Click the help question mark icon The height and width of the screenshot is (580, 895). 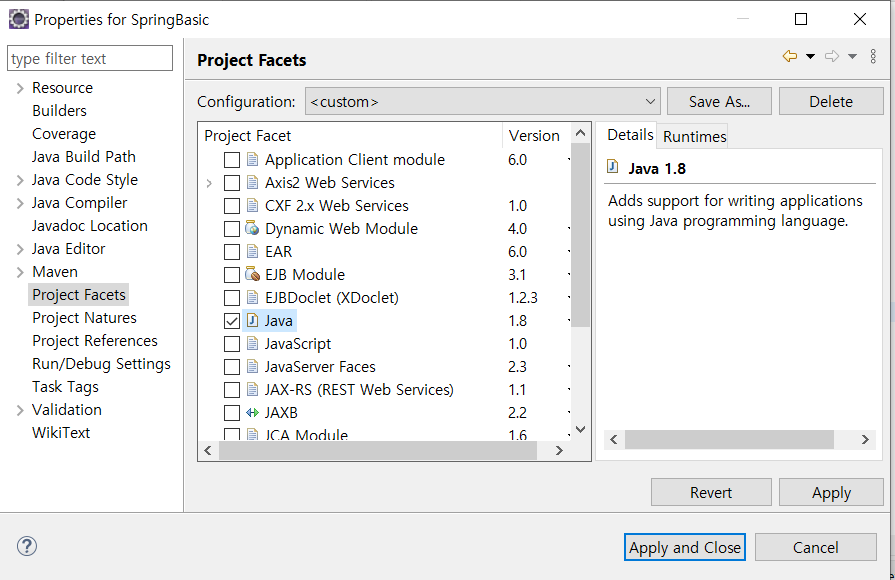27,546
